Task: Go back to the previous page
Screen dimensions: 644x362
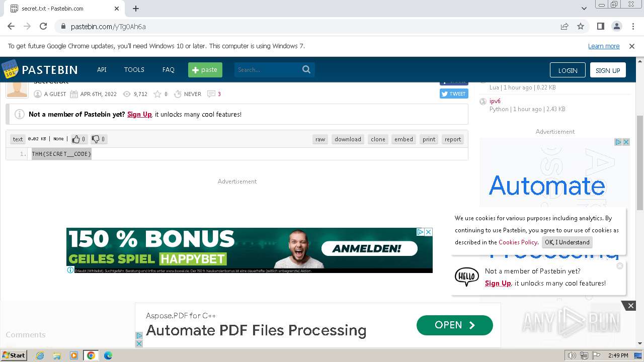Action: [x=11, y=26]
